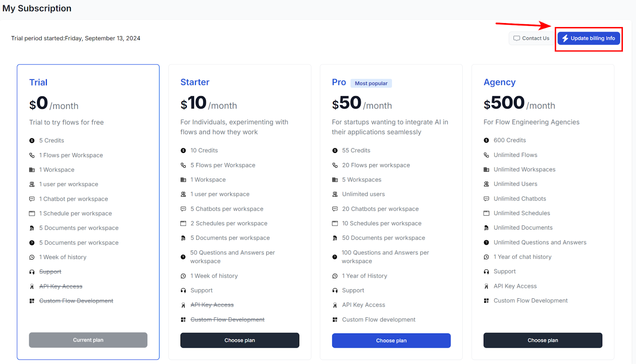Click the Most popular badge on Pro
Image resolution: width=636 pixels, height=364 pixels.
pos(371,83)
